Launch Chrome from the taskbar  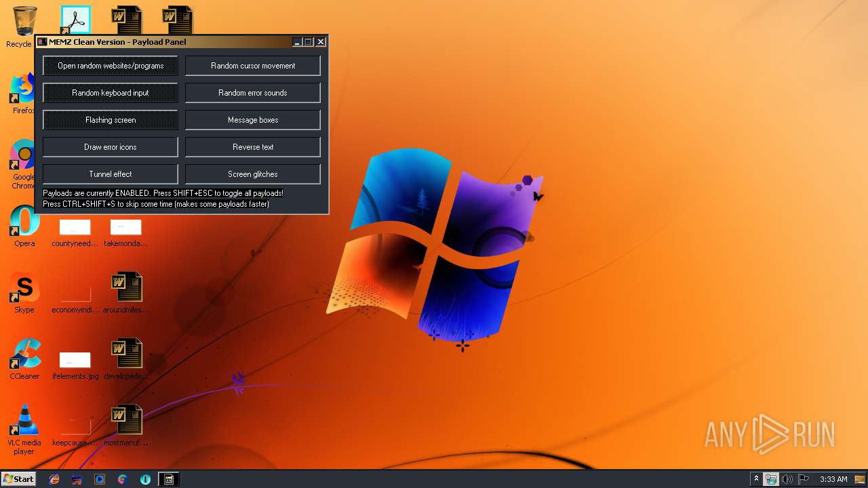(x=122, y=479)
